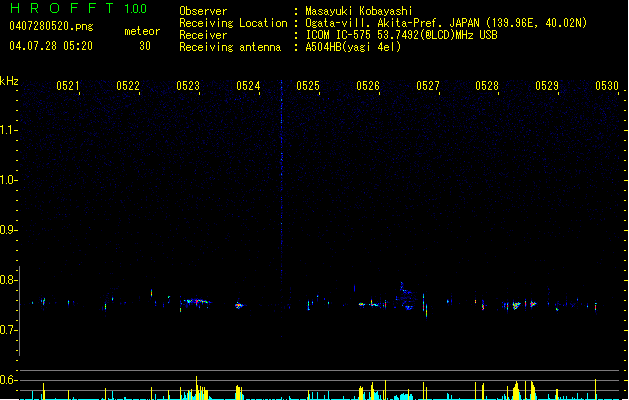The width and height of the screenshot is (629, 400).
Task: Click the bright echo blob before 0524
Action: 239,306
